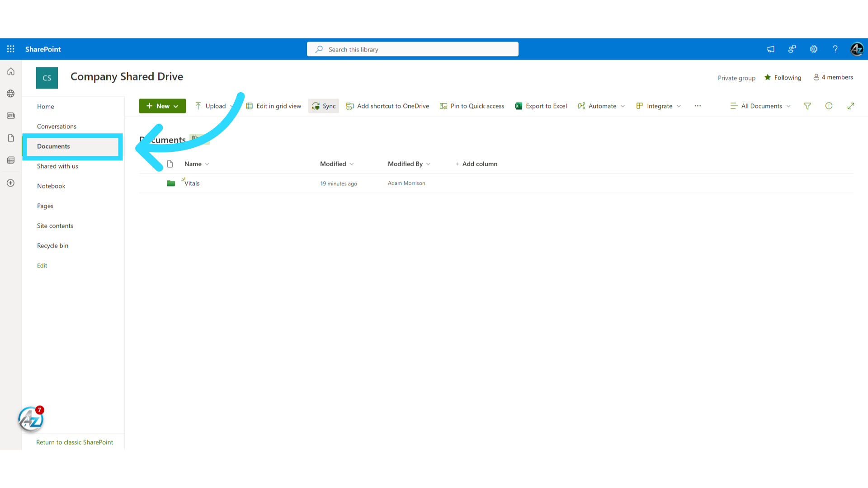
Task: Select Shared with us in navigation
Action: pos(57,166)
